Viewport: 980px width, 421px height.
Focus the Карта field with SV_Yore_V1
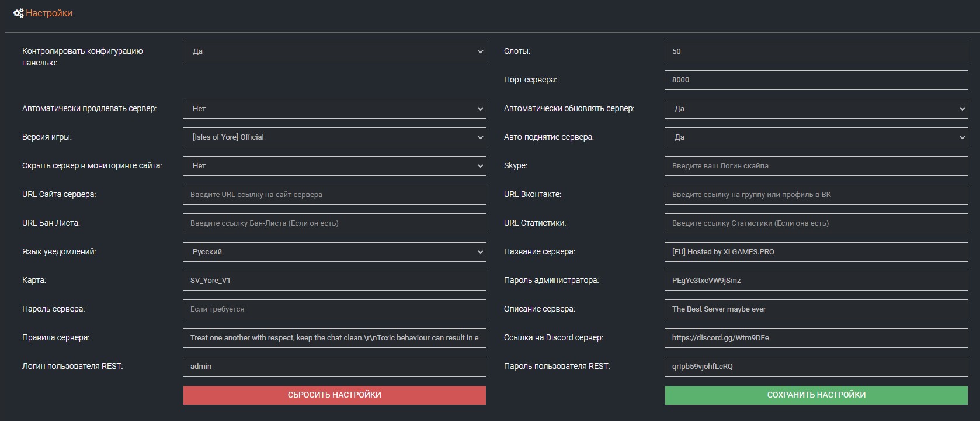(x=334, y=281)
